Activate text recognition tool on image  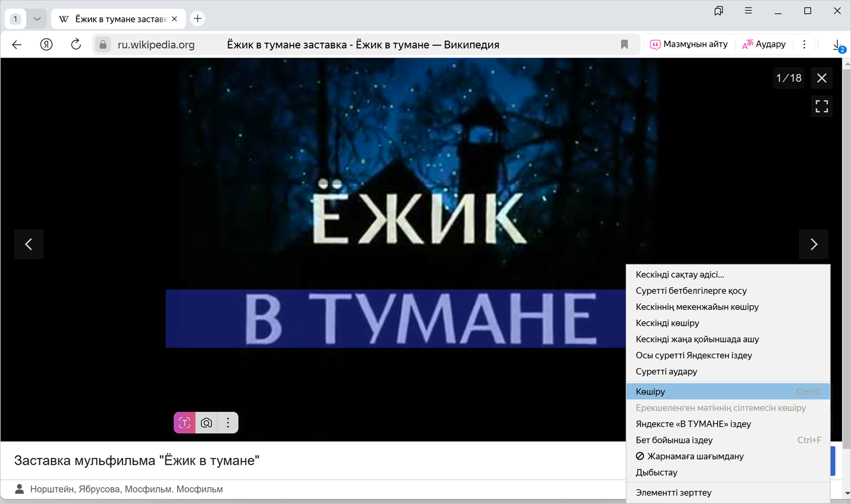(x=185, y=423)
